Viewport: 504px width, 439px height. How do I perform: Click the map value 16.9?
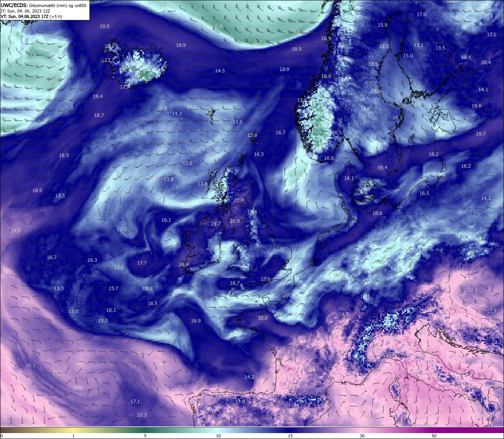(196, 321)
